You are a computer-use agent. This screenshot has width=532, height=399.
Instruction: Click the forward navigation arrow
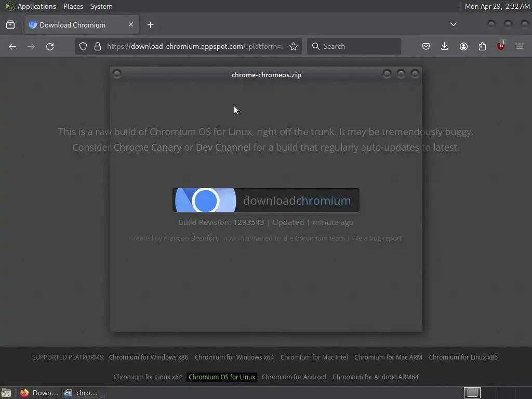click(x=31, y=46)
